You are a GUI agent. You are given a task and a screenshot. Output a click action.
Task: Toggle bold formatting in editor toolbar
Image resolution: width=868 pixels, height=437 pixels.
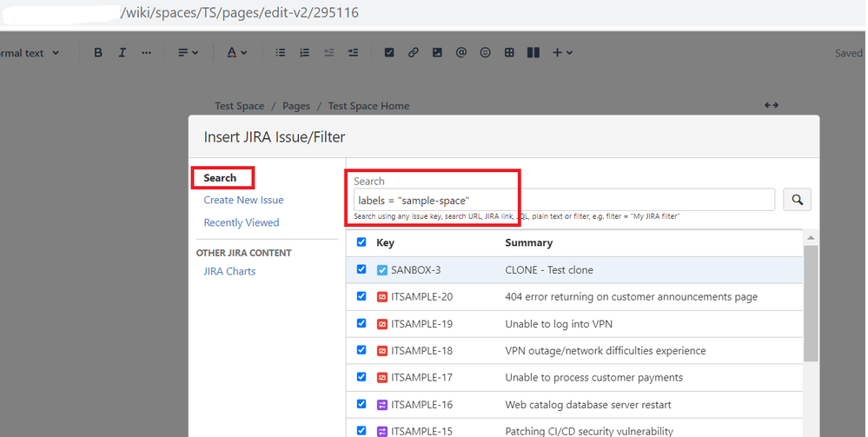(x=98, y=53)
